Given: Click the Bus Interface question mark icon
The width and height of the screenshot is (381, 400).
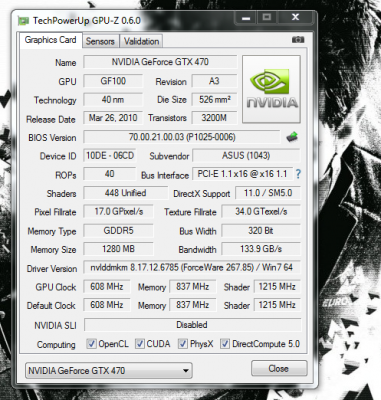Looking at the screenshot, I should pos(298,174).
